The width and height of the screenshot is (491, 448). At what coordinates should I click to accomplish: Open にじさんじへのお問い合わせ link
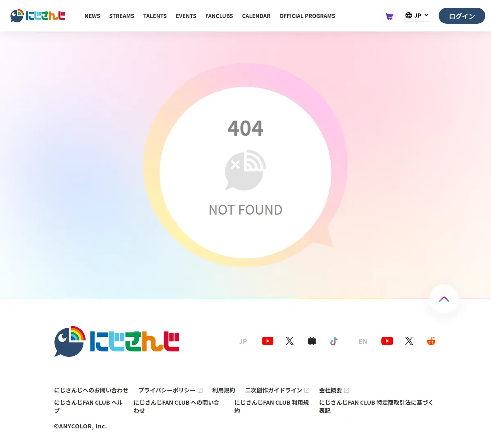click(91, 390)
